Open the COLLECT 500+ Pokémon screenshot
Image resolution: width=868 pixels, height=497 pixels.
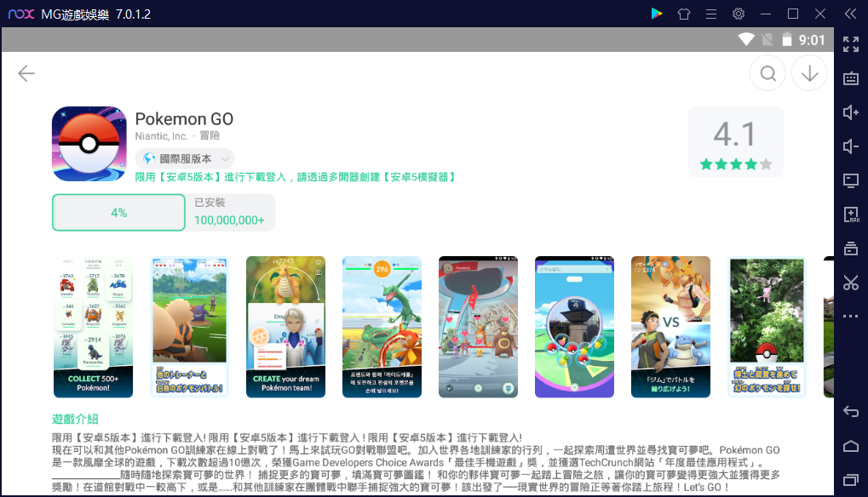(93, 327)
